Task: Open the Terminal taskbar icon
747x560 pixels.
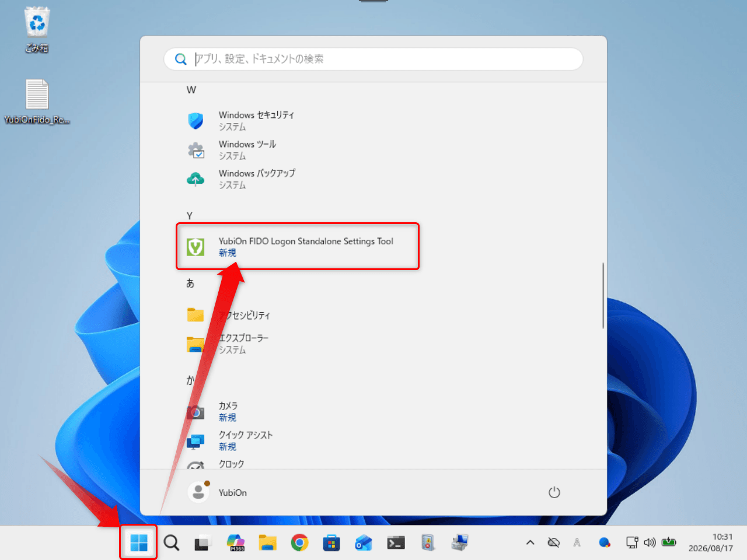Action: point(396,543)
